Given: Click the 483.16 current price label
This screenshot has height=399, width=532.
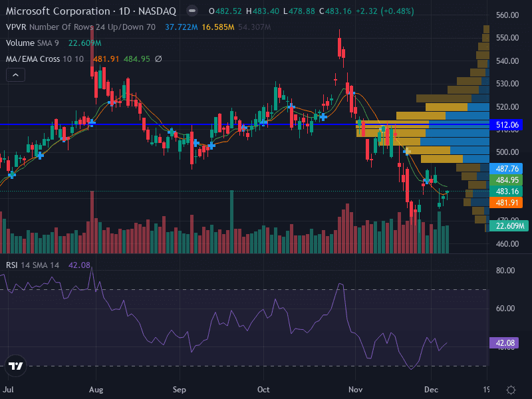Looking at the screenshot, I should click(507, 192).
